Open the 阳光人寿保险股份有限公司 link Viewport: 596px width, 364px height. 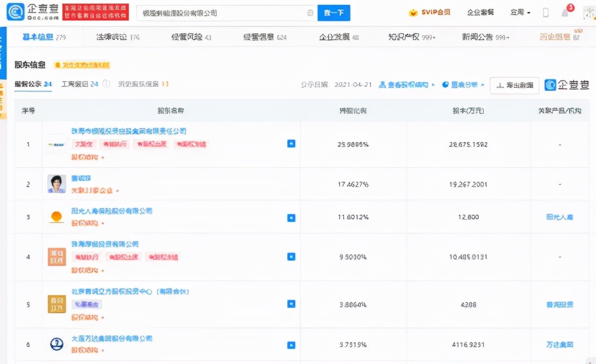coord(112,211)
